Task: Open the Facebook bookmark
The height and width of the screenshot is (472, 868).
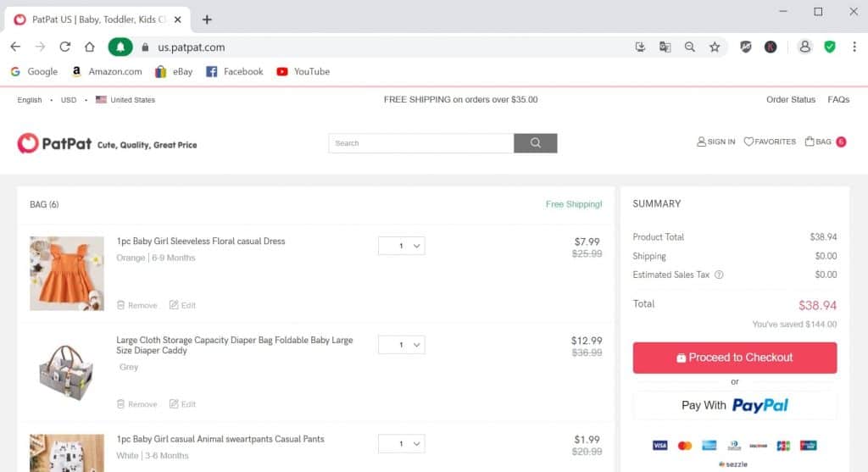Action: point(235,71)
